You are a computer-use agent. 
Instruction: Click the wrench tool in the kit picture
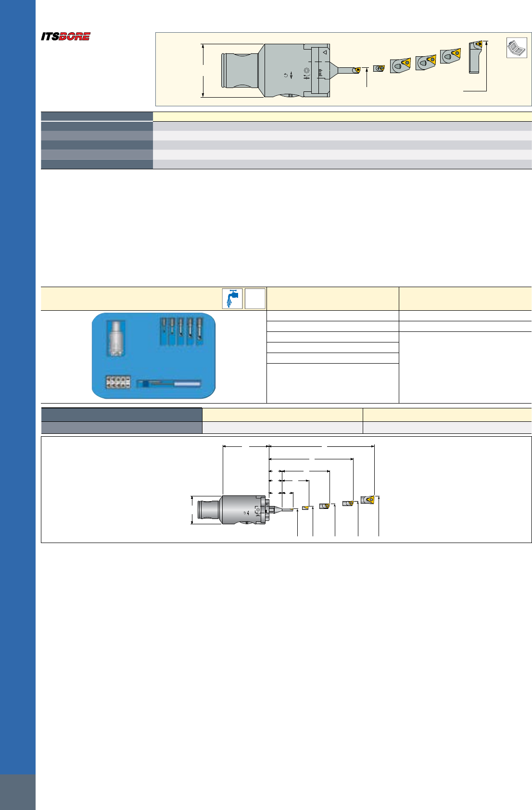click(169, 383)
